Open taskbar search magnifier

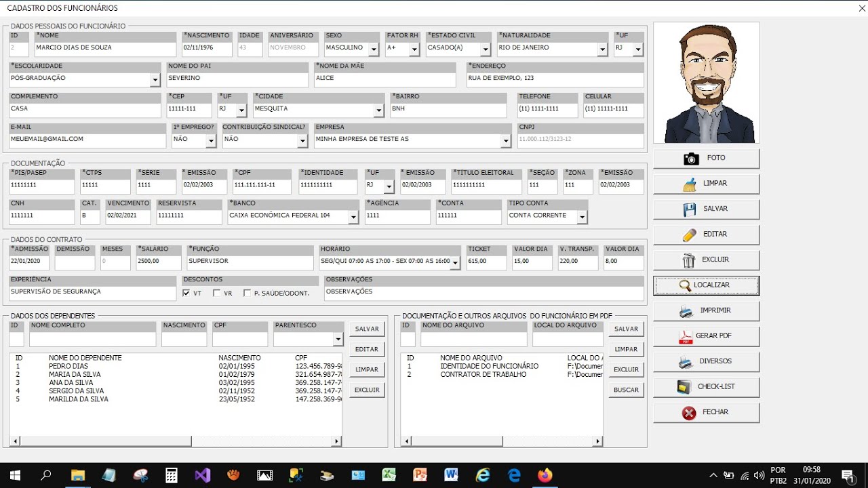pos(46,475)
